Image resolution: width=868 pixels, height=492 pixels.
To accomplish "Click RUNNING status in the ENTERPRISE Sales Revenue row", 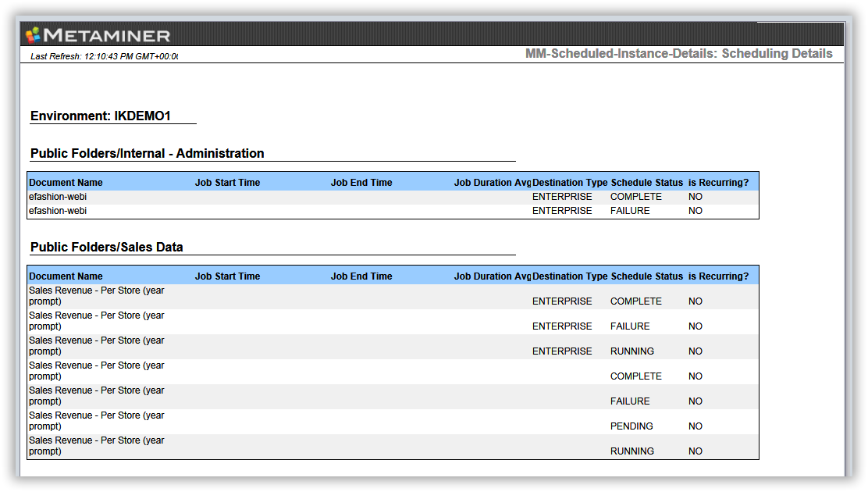I will 632,351.
